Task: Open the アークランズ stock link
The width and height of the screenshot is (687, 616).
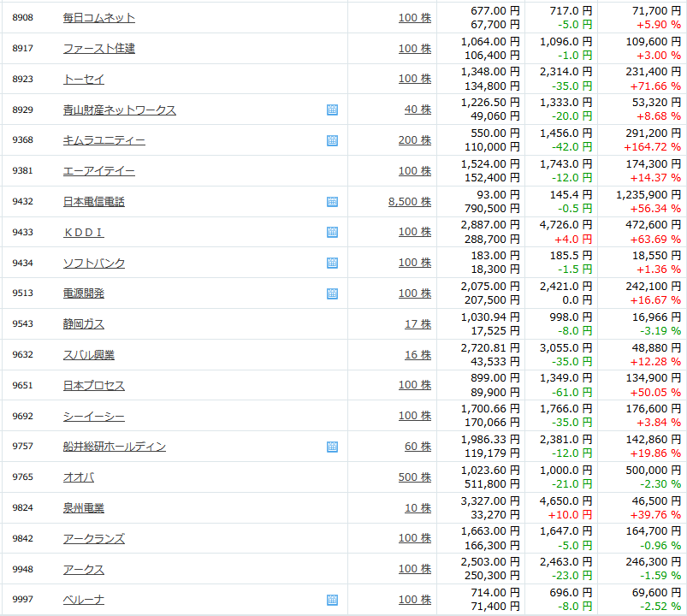Action: [94, 538]
